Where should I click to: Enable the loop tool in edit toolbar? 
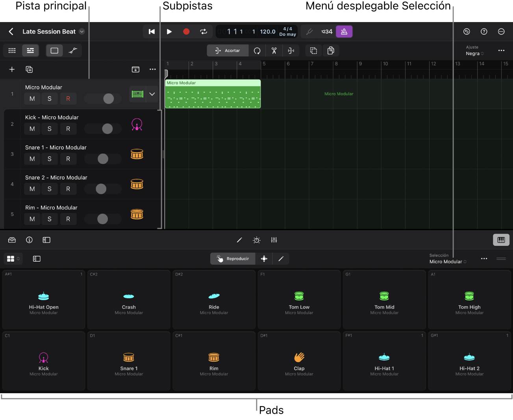pyautogui.click(x=257, y=50)
